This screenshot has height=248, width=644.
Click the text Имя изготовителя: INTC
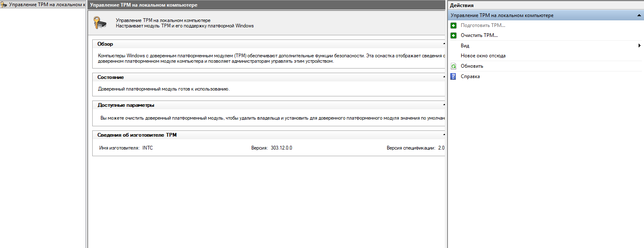pos(126,148)
